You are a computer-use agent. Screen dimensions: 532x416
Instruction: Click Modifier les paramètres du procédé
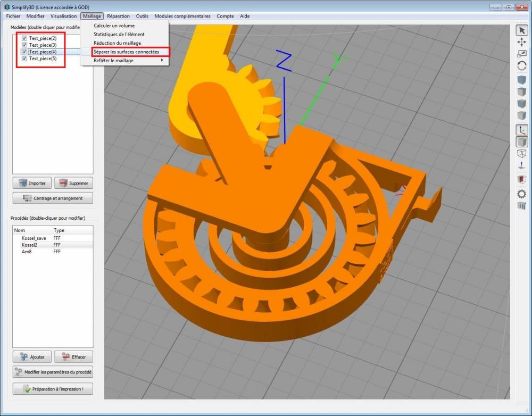pos(53,372)
